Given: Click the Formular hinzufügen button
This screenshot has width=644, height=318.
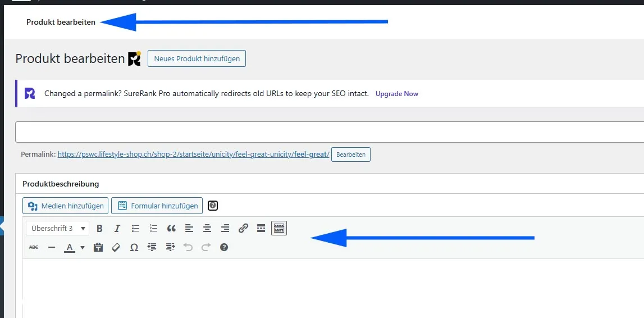Looking at the screenshot, I should point(157,206).
